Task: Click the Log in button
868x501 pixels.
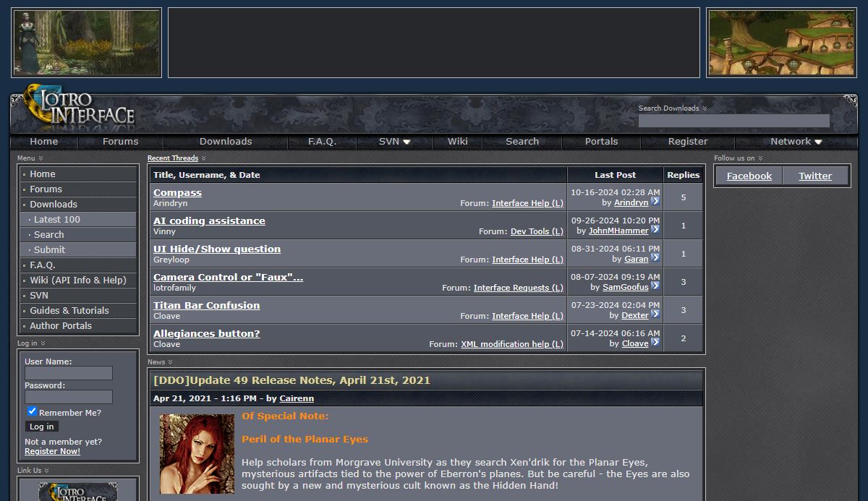Action: tap(41, 427)
